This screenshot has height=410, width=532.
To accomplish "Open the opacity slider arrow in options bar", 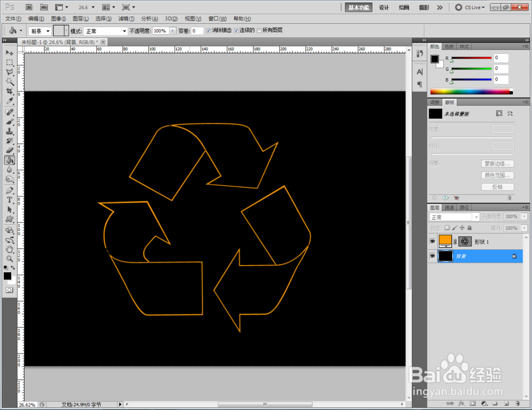I will [173, 30].
